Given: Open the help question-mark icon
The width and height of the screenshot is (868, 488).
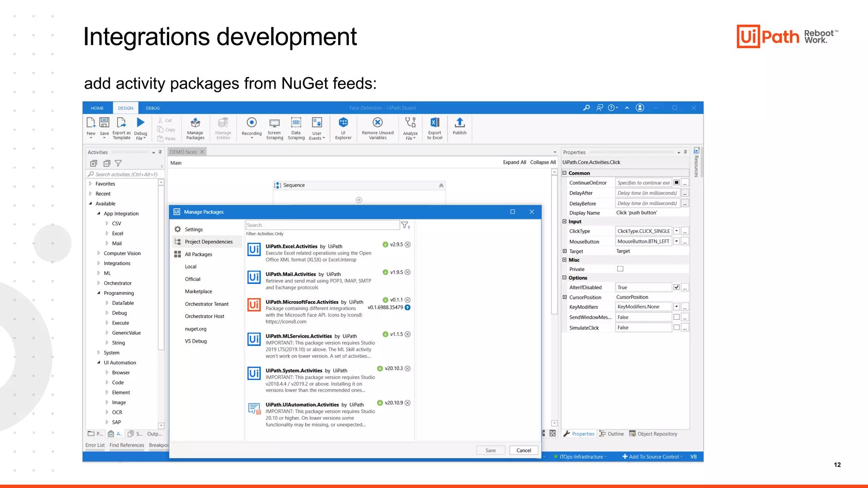Looking at the screenshot, I should click(611, 108).
